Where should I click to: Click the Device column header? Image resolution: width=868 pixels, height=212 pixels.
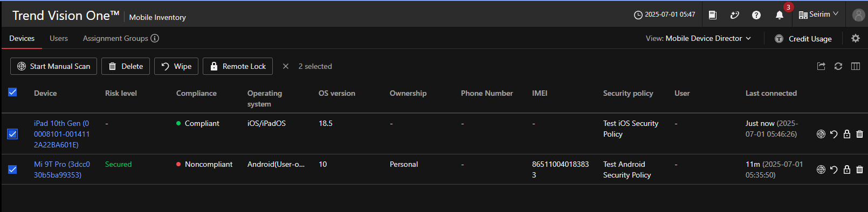45,93
